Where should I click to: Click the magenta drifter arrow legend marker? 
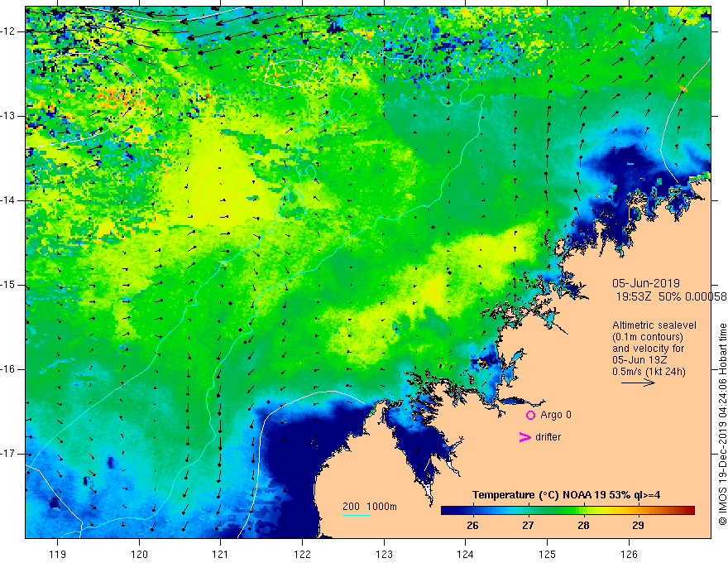pyautogui.click(x=524, y=437)
